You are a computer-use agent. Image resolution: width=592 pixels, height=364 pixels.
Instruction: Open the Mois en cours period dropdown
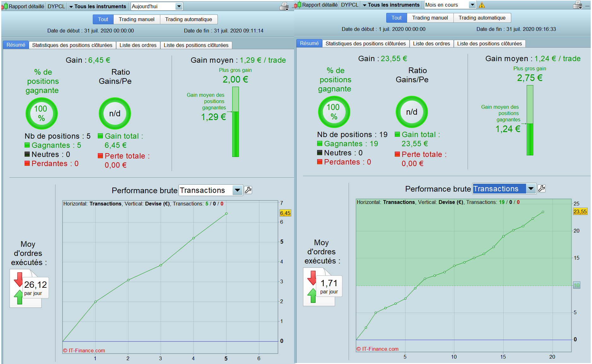point(450,5)
